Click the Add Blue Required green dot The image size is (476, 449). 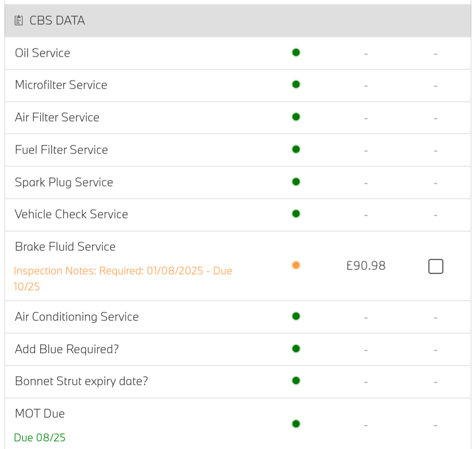[296, 349]
